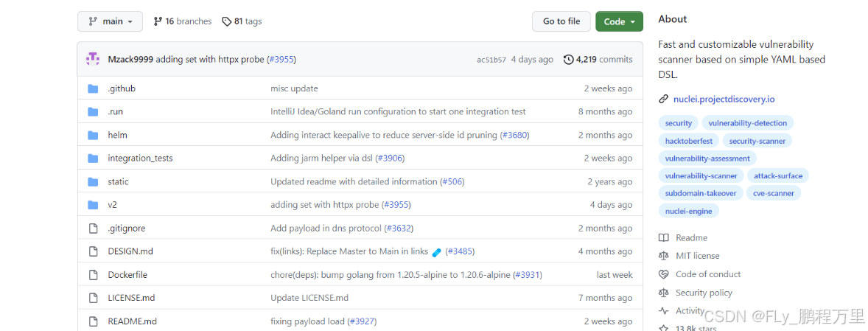Open the .github folder
Screen dimensions: 868x331
pos(122,88)
